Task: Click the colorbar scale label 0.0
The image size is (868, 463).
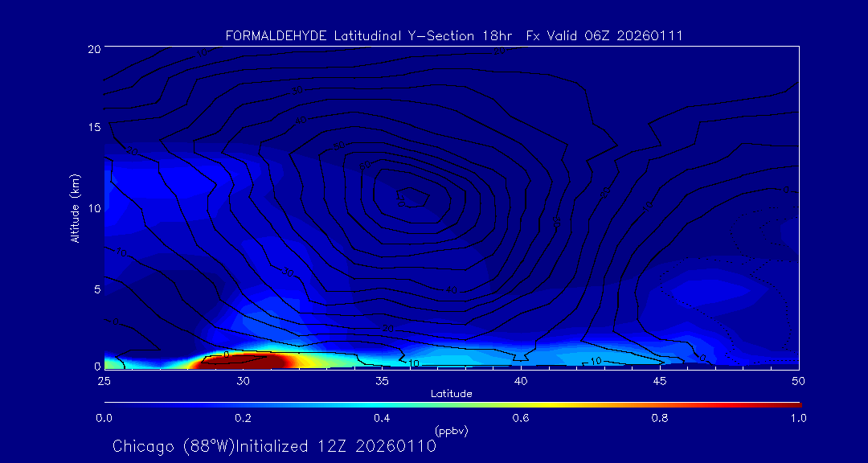Action: 104,419
